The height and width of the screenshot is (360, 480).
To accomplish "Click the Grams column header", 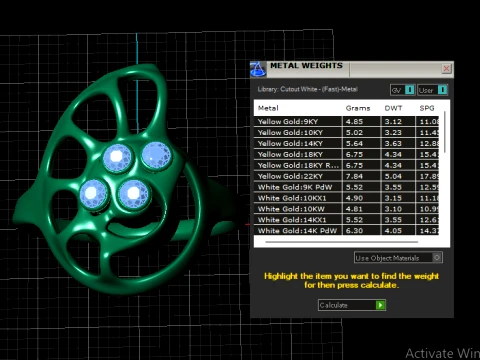I will click(x=358, y=108).
